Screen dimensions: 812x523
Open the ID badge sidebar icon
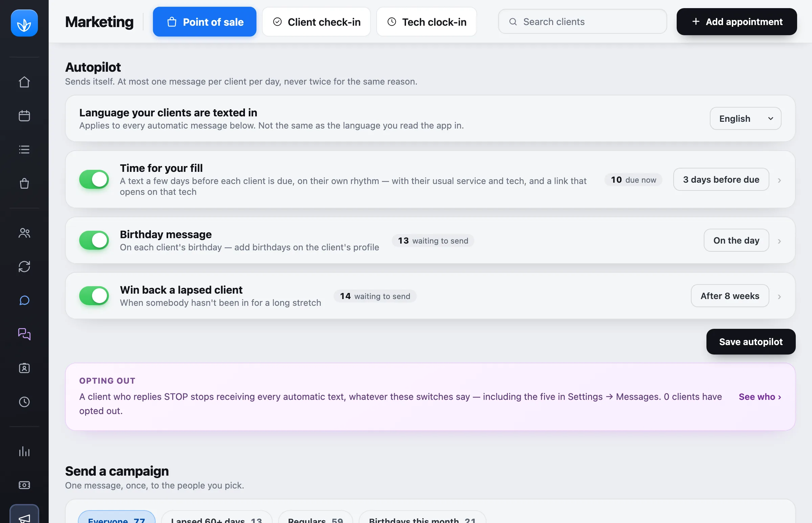(24, 368)
